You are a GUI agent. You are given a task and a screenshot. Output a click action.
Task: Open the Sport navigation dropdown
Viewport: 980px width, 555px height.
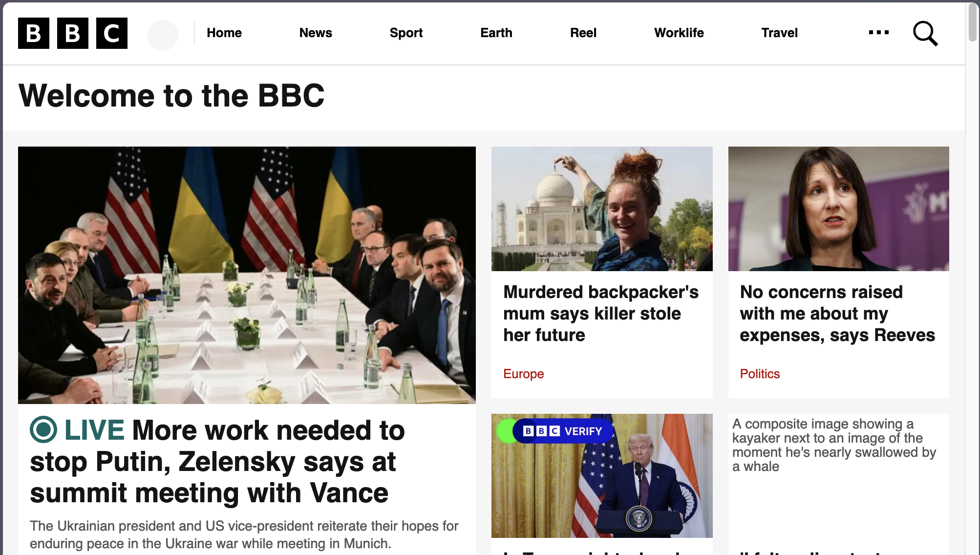(x=406, y=32)
